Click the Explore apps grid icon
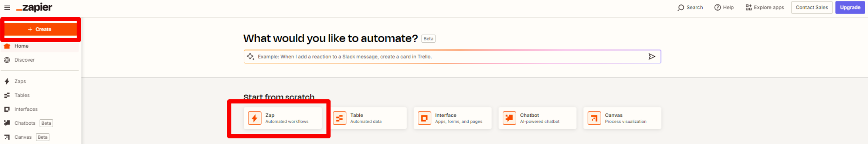This screenshot has height=144, width=868. click(x=748, y=7)
